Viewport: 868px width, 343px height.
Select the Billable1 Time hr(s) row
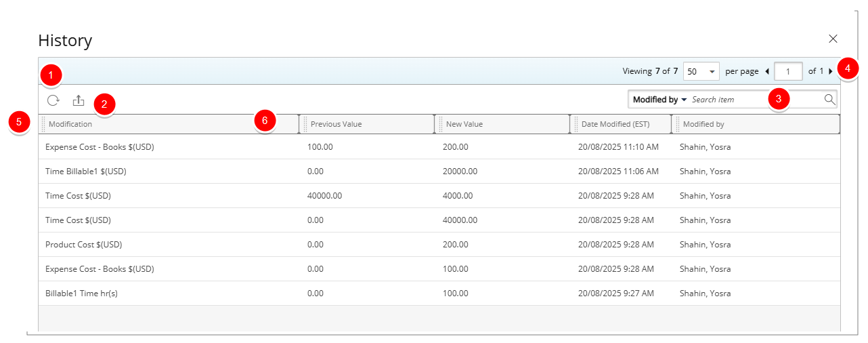(x=439, y=294)
